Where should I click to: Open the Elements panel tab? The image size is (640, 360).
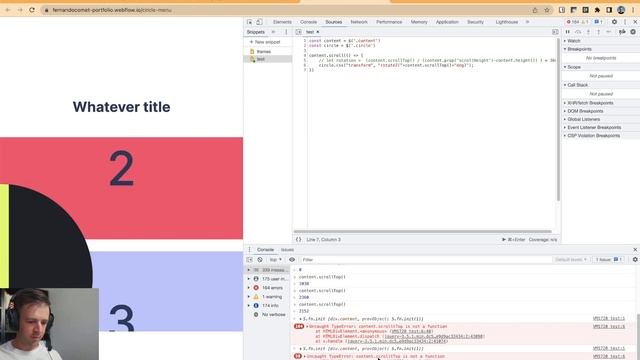pyautogui.click(x=282, y=22)
